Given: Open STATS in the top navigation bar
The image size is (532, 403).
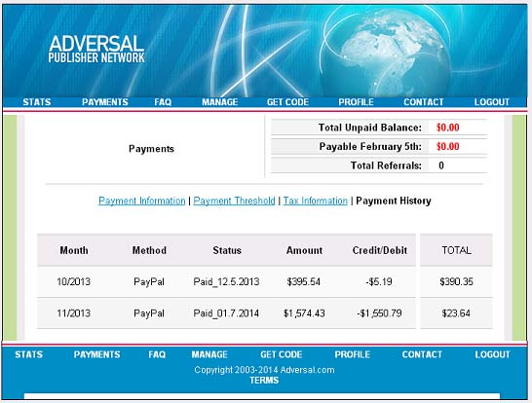Looking at the screenshot, I should [x=37, y=102].
